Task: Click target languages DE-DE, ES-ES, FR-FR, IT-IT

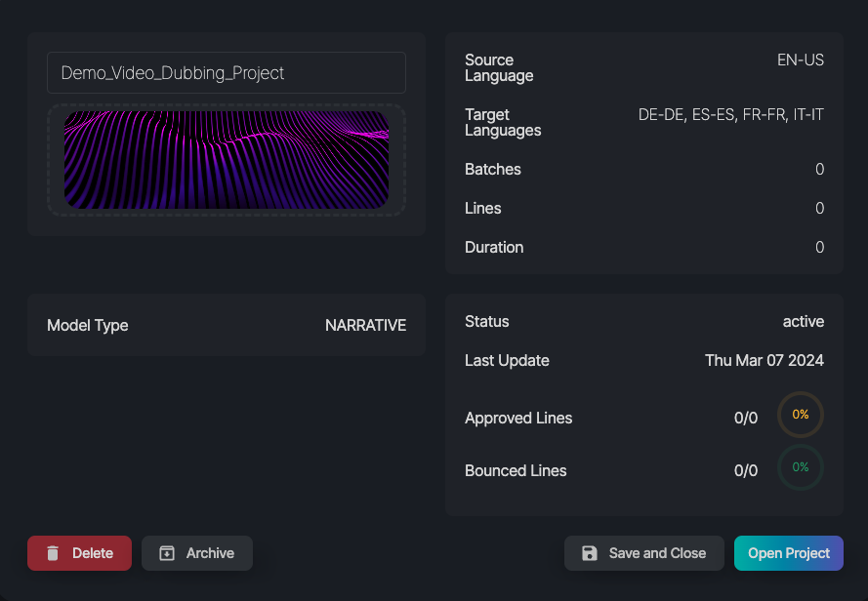Action: pos(730,114)
